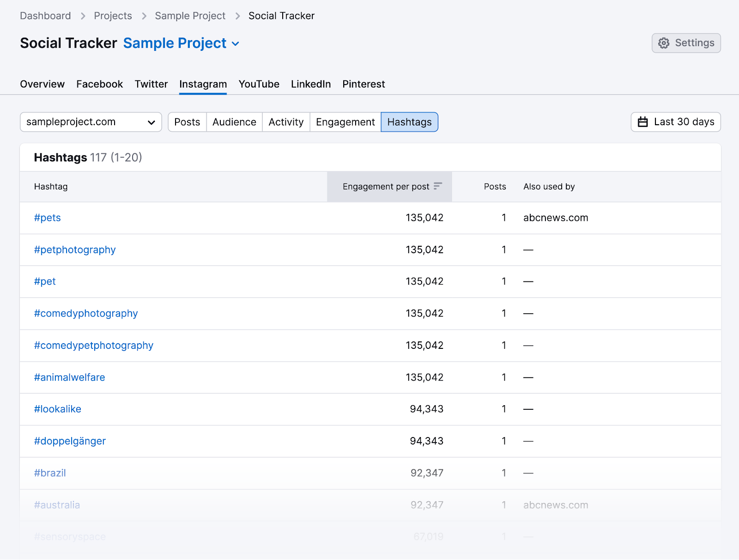Go to Dashboard breadcrumb
The width and height of the screenshot is (739, 560).
pos(45,16)
